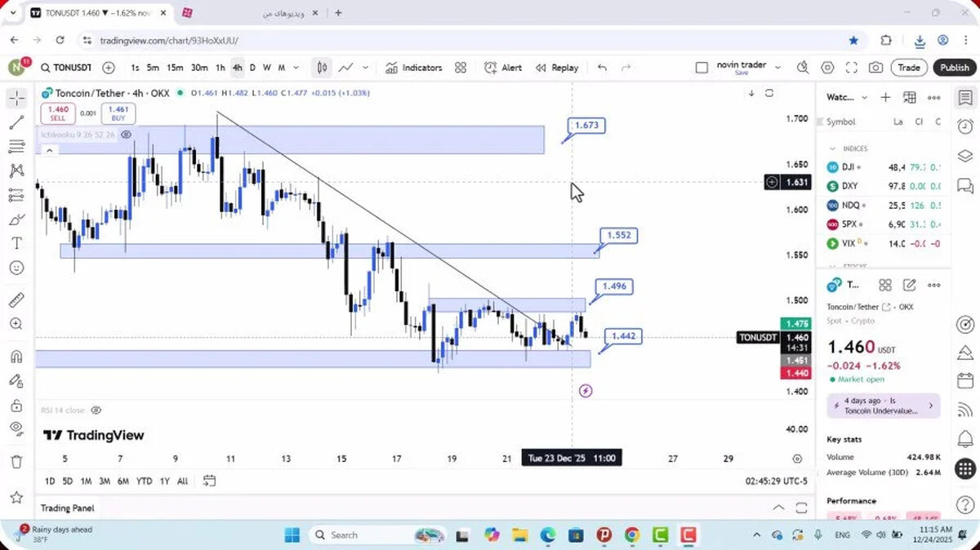Toggle lock all drawings padlock
The width and height of the screenshot is (980, 550).
click(16, 406)
